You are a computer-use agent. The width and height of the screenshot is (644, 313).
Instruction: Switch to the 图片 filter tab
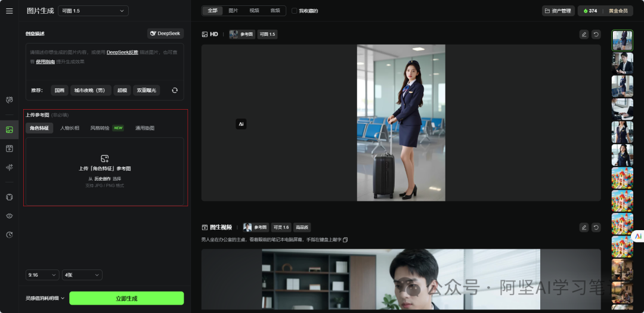[x=233, y=11]
